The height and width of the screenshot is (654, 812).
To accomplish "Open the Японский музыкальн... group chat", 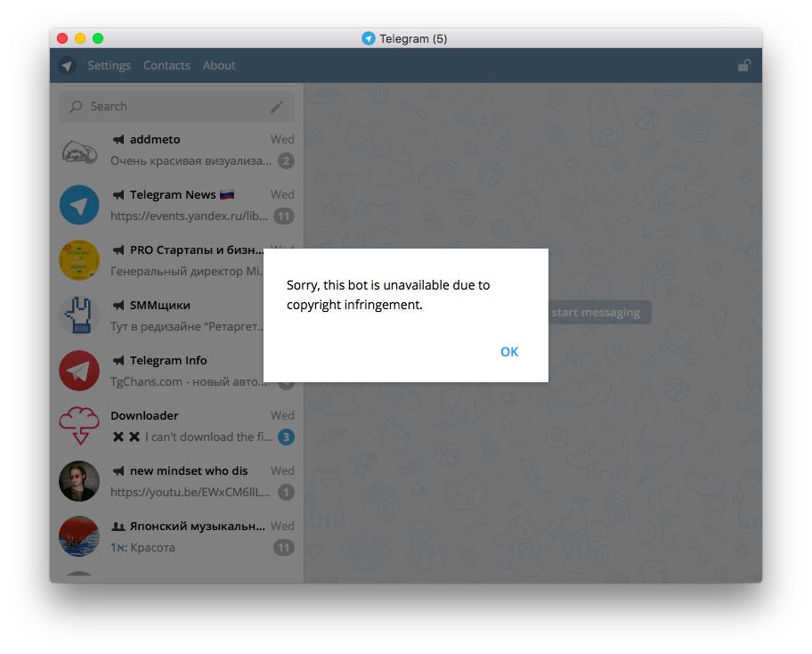I will pyautogui.click(x=176, y=537).
